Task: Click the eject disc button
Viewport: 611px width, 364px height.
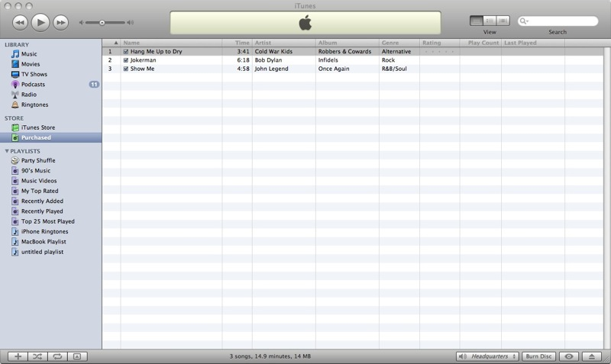Action: point(591,356)
